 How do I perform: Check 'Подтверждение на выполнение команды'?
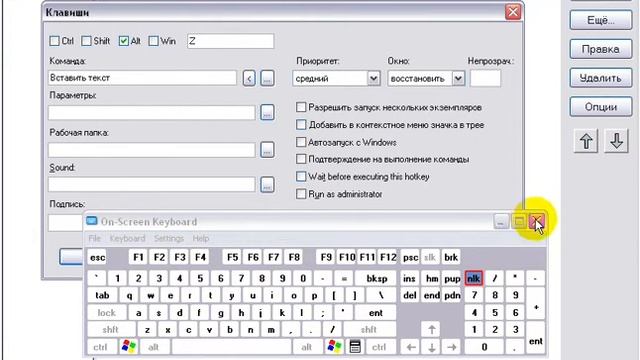[301, 159]
